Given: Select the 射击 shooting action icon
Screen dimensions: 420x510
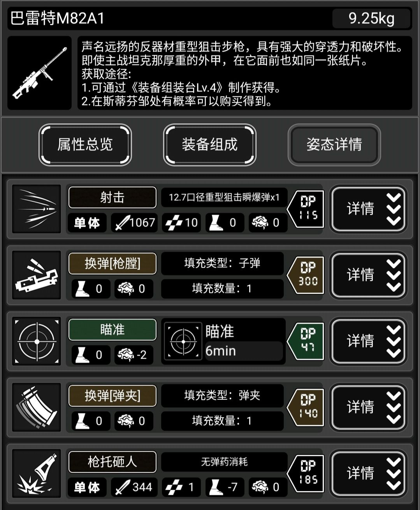Looking at the screenshot, I should click(37, 209).
